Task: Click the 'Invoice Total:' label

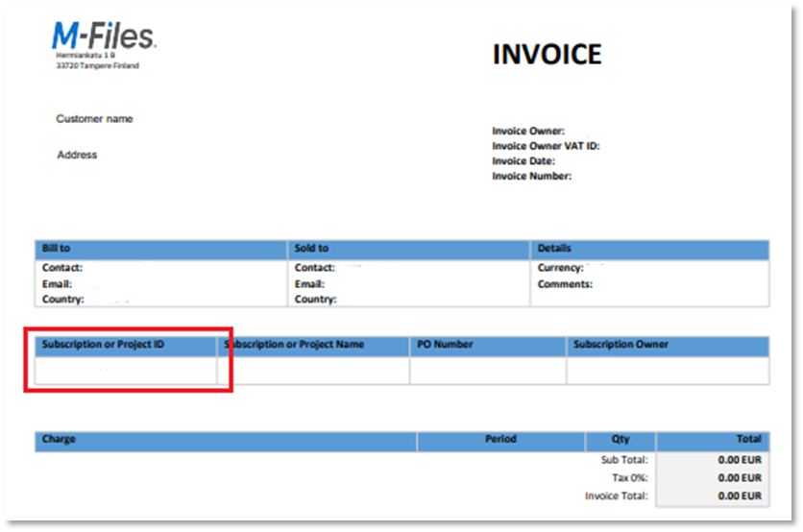Action: 617,496
